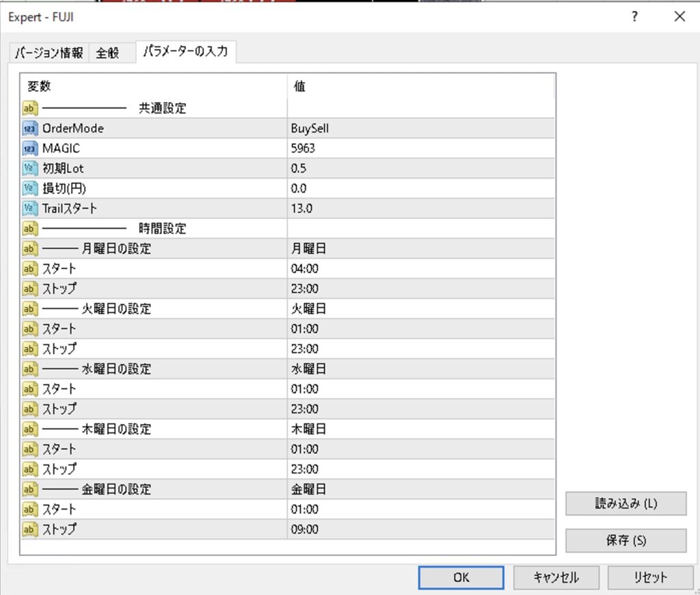Click the Friday ストップ value 09:00
700x595 pixels.
(420, 529)
